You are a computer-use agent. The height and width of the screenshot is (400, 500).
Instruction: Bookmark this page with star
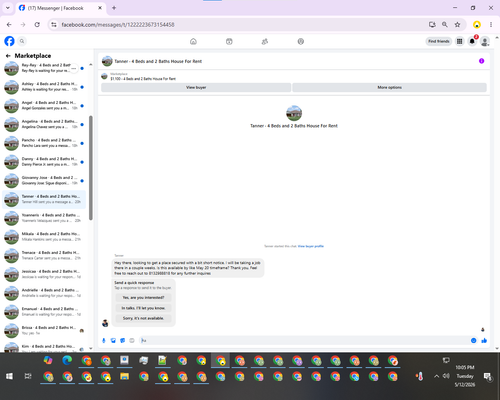457,25
